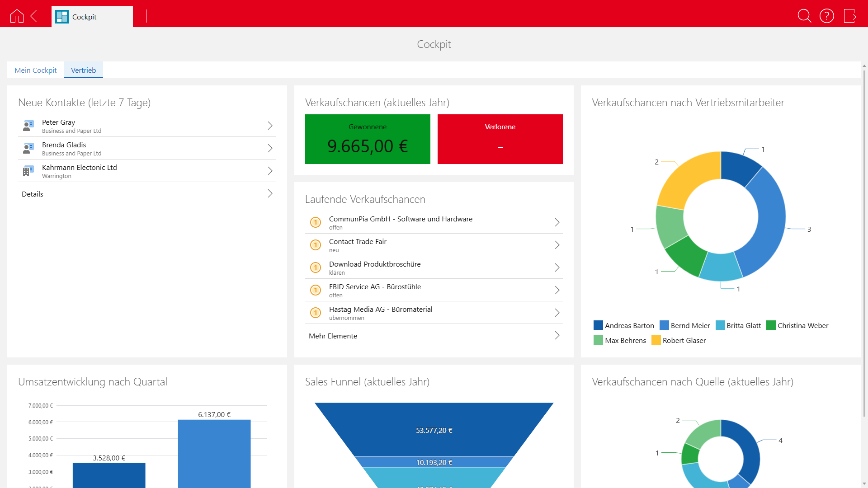Screen dimensions: 868x488
Task: Toggle Andreas Barton legend swatch
Action: (598, 325)
